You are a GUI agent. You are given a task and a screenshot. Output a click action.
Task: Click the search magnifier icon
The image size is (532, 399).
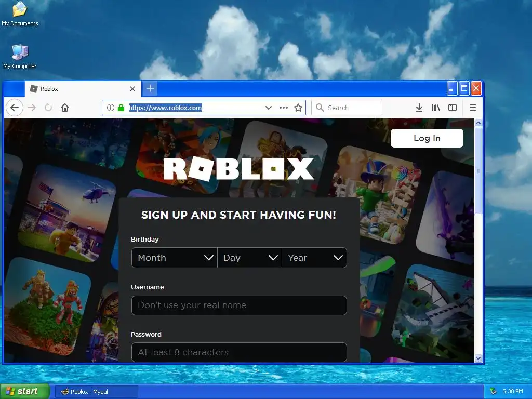point(320,108)
